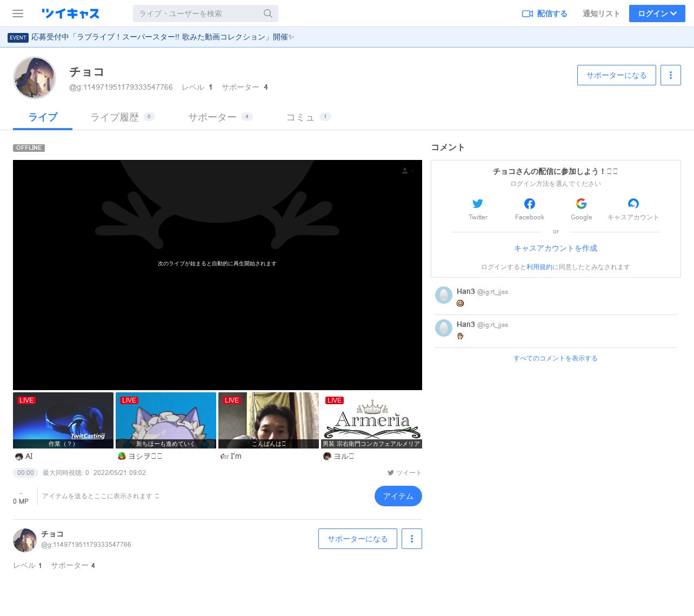Click the search input field
694x616 pixels.
pos(198,14)
